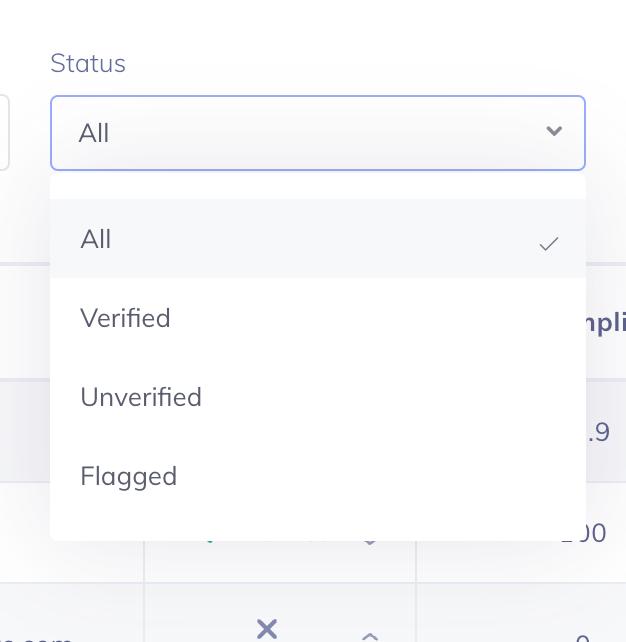Click the green mark under the dropdown list
The height and width of the screenshot is (642, 626).
coord(210,542)
